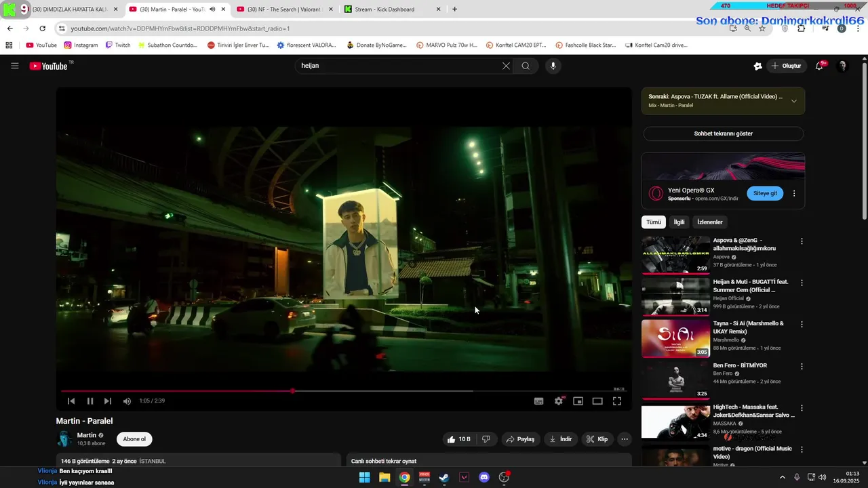Open Ben Fero - BİTMİYOR video

(675, 380)
